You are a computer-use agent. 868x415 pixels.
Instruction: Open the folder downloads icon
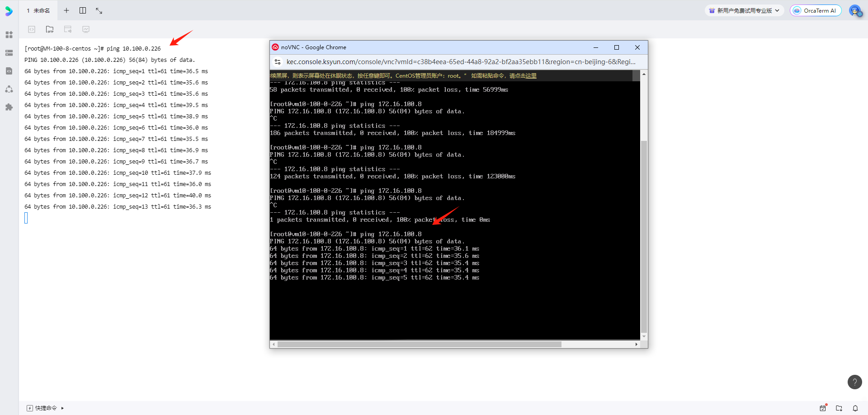[839, 408]
